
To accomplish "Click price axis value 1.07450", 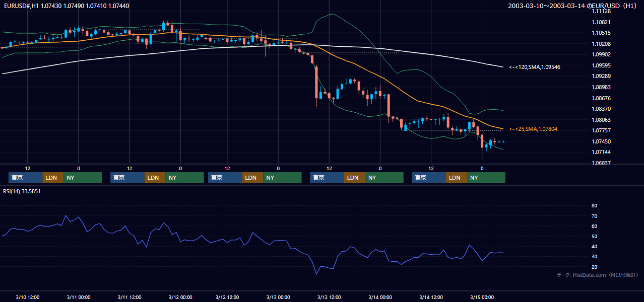I will (601, 141).
